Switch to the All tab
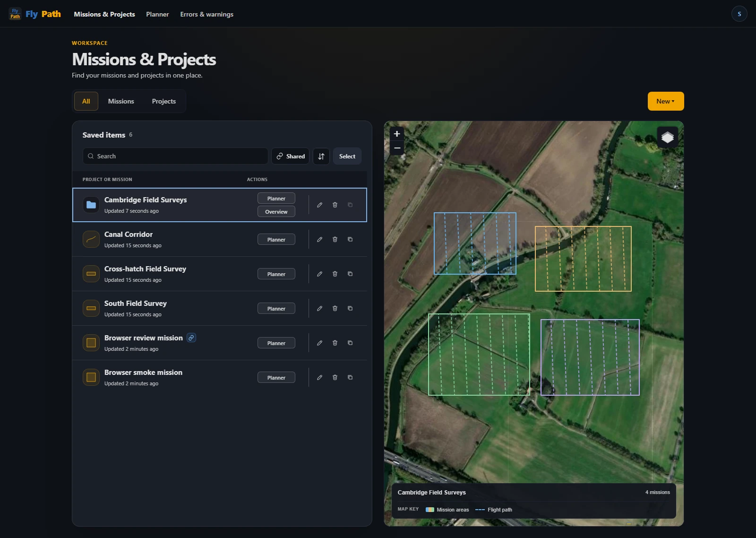This screenshot has width=756, height=538. point(86,101)
